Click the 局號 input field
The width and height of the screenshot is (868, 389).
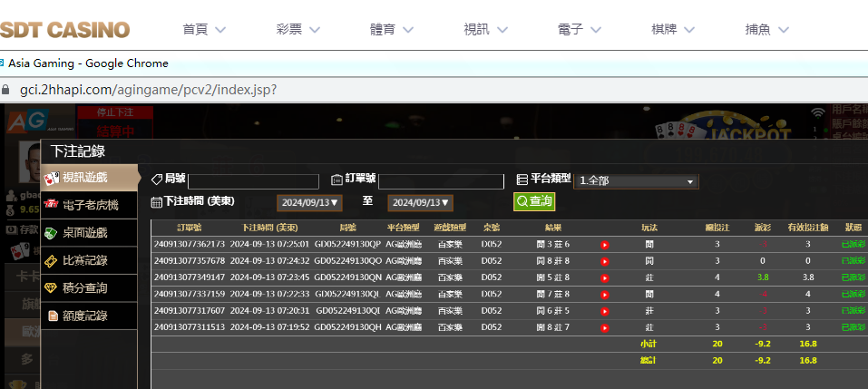[x=253, y=181]
